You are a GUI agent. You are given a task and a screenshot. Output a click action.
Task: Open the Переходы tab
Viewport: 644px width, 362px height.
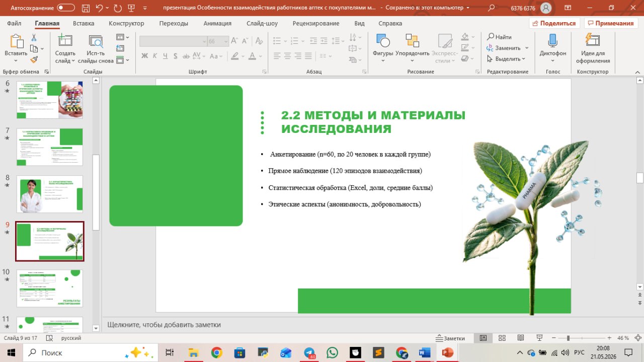pyautogui.click(x=174, y=23)
